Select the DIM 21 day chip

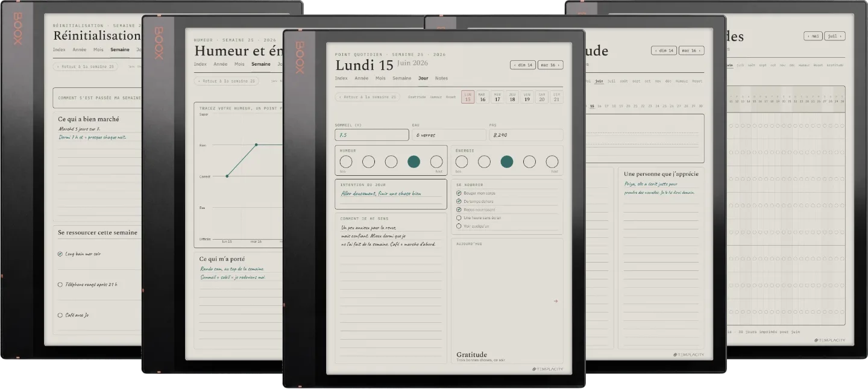pos(556,97)
